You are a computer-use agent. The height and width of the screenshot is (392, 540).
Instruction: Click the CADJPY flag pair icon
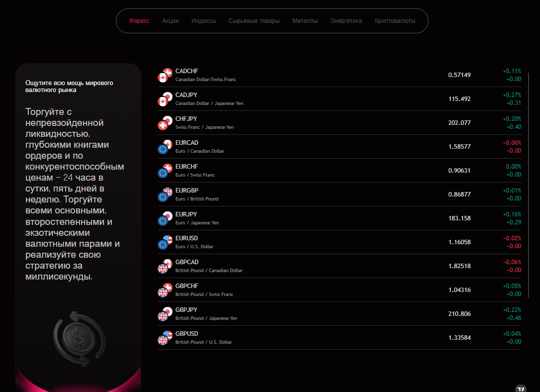[165, 99]
